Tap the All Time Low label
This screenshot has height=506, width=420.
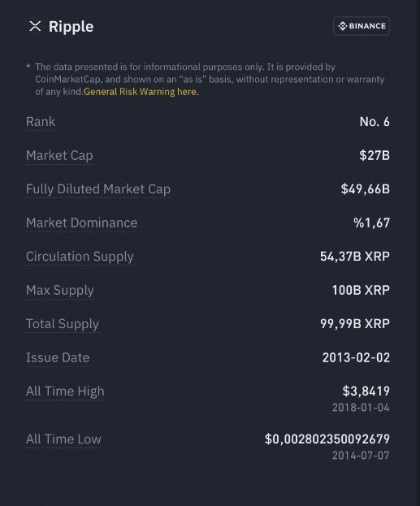click(x=63, y=439)
